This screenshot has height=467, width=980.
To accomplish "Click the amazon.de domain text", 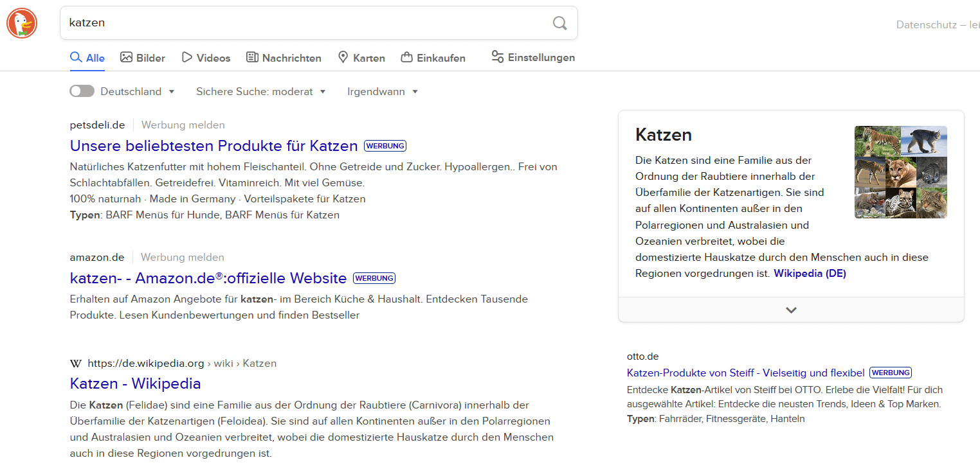I will pos(97,258).
